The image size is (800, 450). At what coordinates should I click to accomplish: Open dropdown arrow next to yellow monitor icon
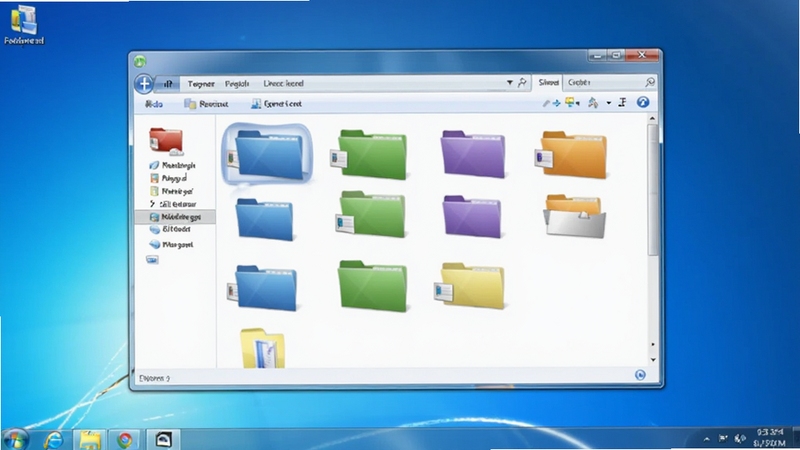[578, 104]
